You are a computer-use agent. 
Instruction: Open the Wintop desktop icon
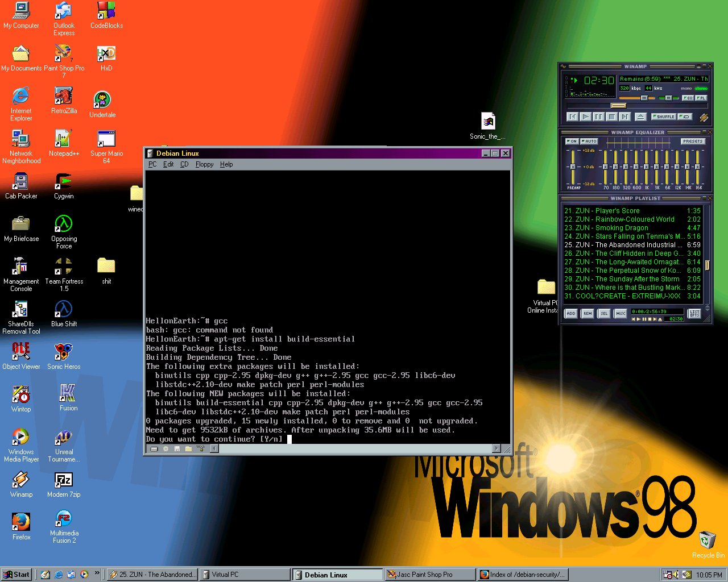click(x=21, y=398)
